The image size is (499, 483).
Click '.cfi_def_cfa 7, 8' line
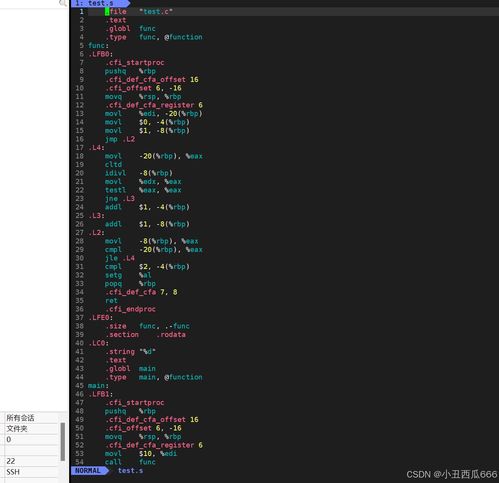(x=141, y=292)
